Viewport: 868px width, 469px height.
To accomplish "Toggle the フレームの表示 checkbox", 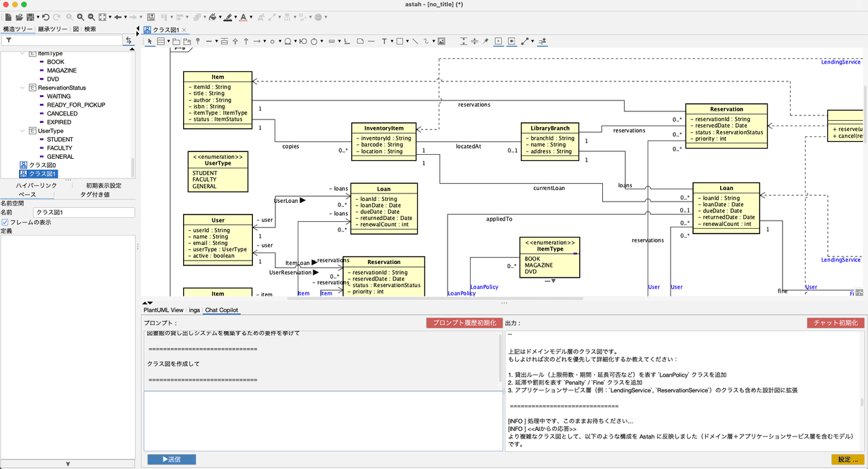I will (5, 222).
